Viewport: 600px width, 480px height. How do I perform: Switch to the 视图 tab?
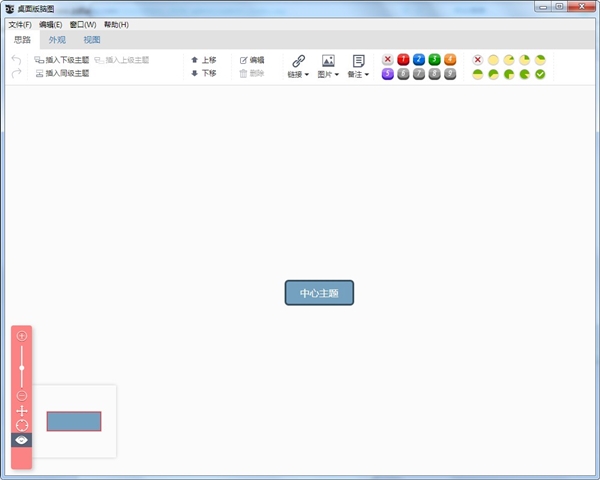pyautogui.click(x=92, y=40)
